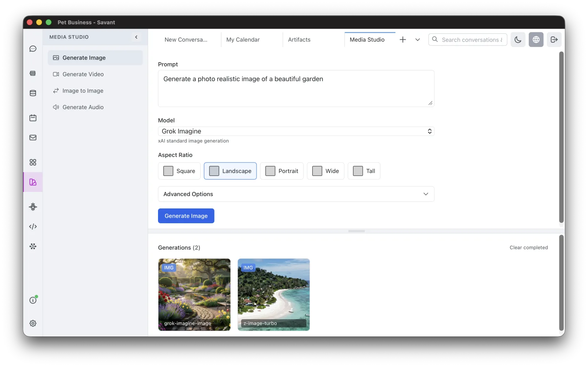Open the Grok Imagine model dropdown
The height and width of the screenshot is (367, 588).
point(296,131)
